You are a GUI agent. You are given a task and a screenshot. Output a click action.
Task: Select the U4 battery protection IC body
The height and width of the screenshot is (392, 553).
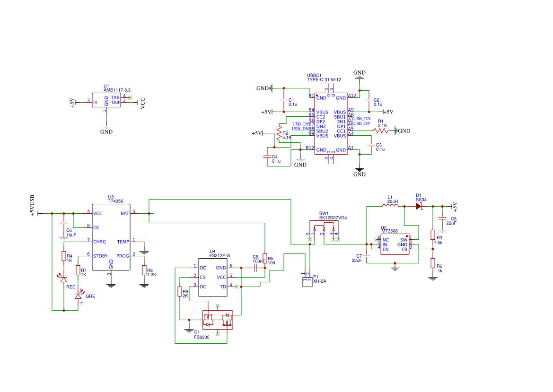pyautogui.click(x=213, y=278)
